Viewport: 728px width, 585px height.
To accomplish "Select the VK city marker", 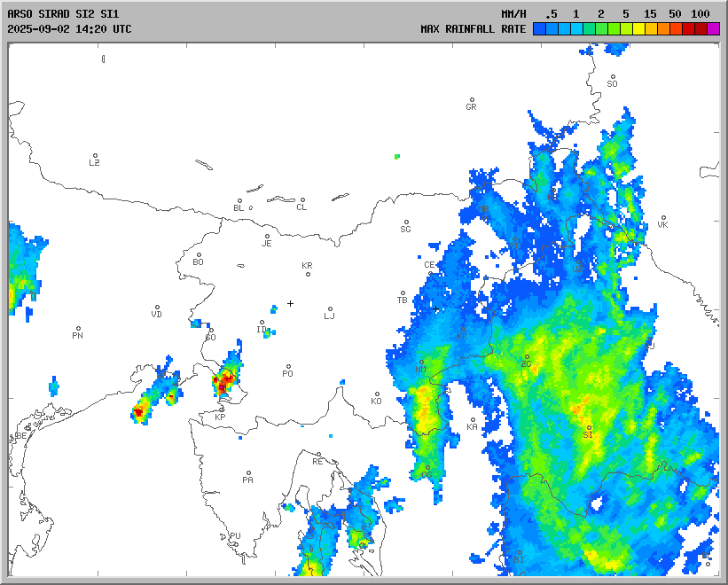I will (662, 218).
